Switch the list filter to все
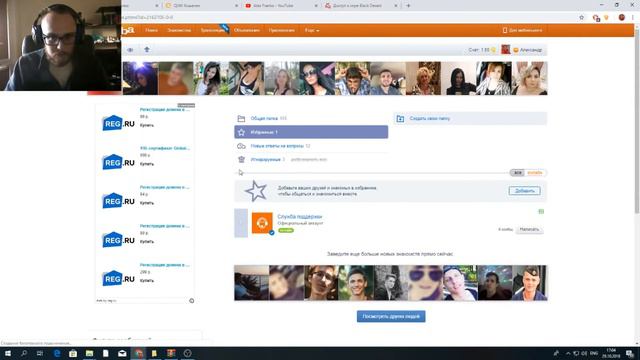The height and width of the screenshot is (360, 640). pos(518,173)
